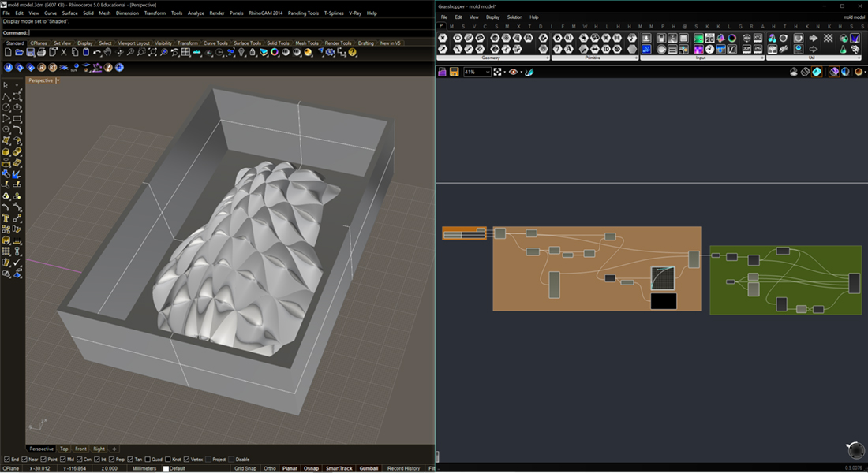The width and height of the screenshot is (868, 473).
Task: Toggle the Grid Snap button
Action: point(245,468)
